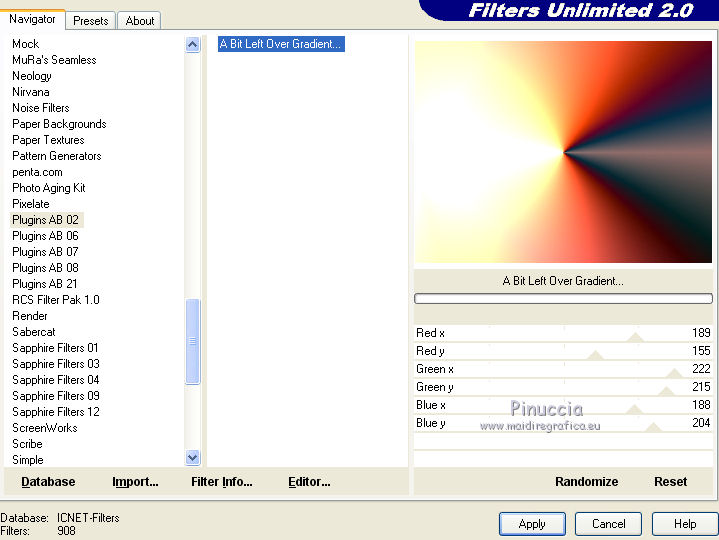Viewport: 719px width, 540px height.
Task: Select the ScreenWorks category
Action: 44,428
